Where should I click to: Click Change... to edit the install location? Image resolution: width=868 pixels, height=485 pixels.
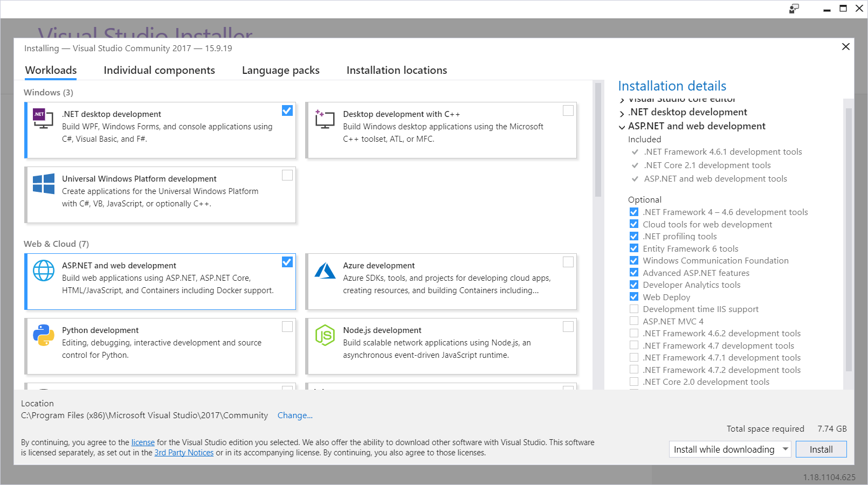[295, 415]
